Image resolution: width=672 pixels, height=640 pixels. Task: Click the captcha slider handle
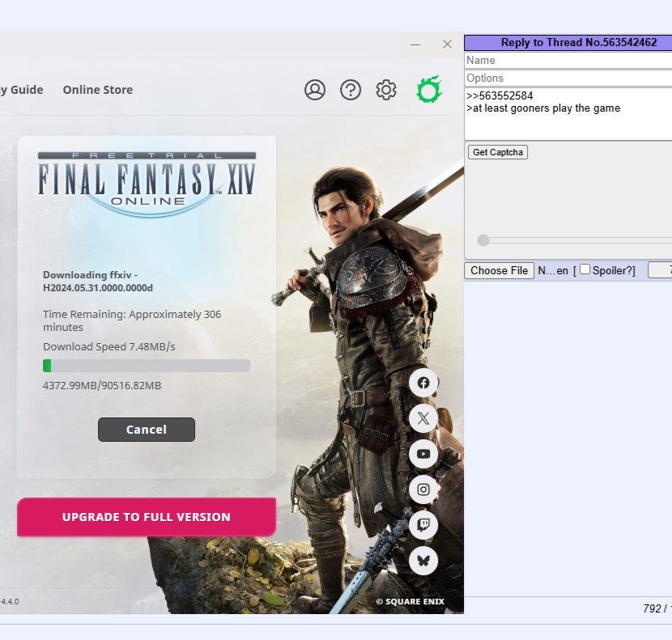pos(483,240)
